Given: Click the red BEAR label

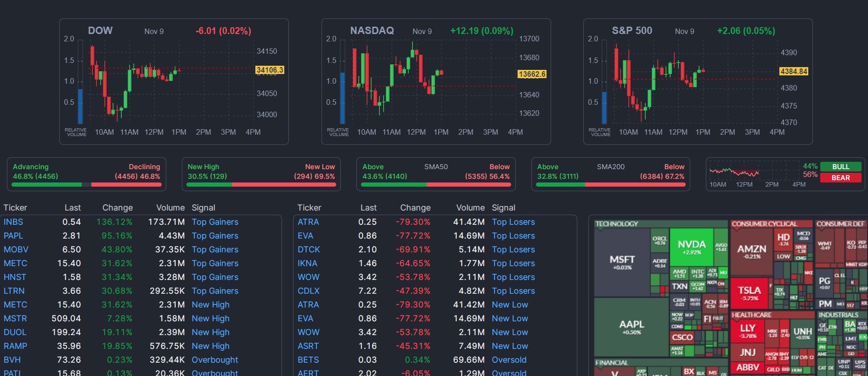Looking at the screenshot, I should pyautogui.click(x=840, y=178).
